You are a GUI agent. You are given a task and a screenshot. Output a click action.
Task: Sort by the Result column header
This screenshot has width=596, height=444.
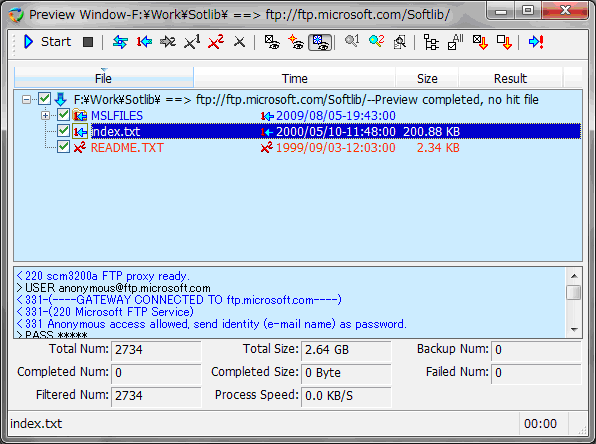coord(510,78)
